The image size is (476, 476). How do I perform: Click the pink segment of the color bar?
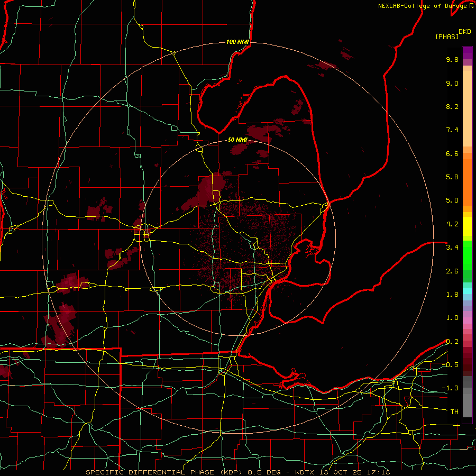467,321
